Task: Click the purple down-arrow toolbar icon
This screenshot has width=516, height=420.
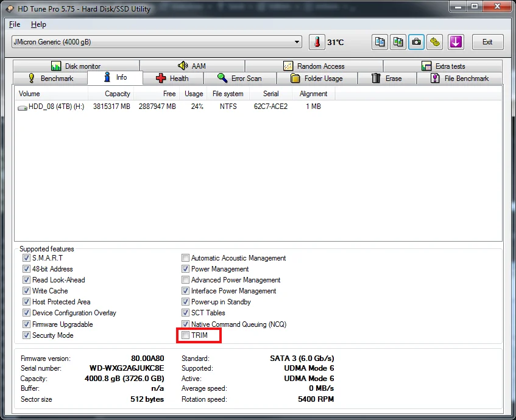Action: coord(456,42)
